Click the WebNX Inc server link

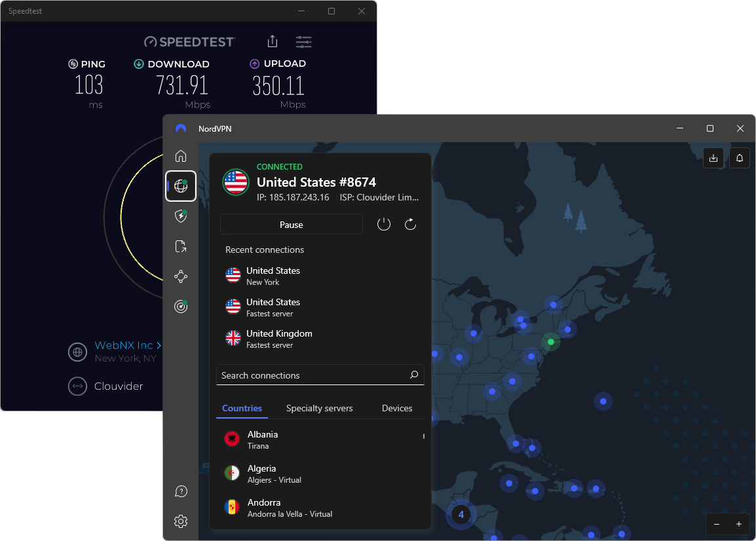point(128,345)
